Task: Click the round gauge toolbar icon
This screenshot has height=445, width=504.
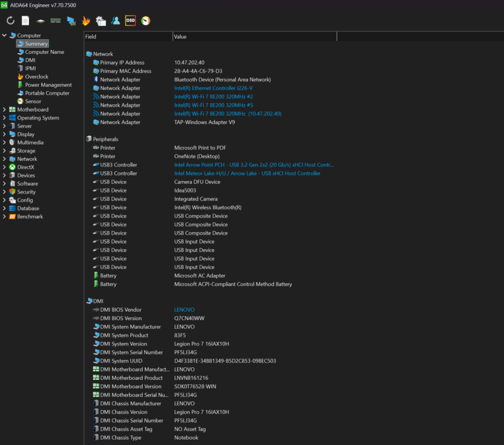Action: 145,21
